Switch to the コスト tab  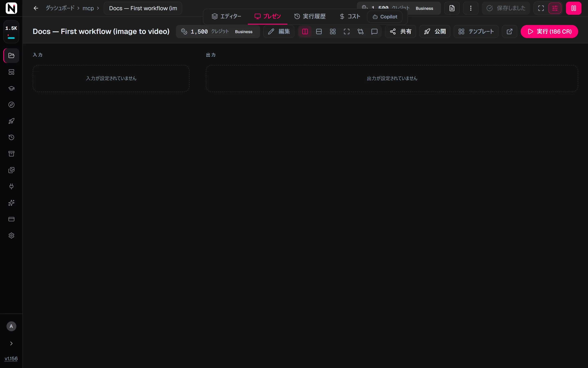pyautogui.click(x=350, y=16)
